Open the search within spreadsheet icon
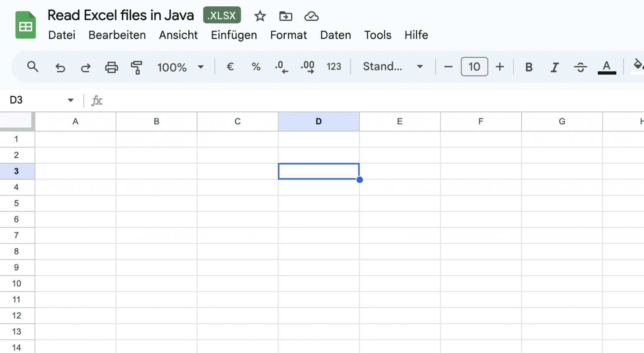The image size is (644, 353). pos(33,67)
